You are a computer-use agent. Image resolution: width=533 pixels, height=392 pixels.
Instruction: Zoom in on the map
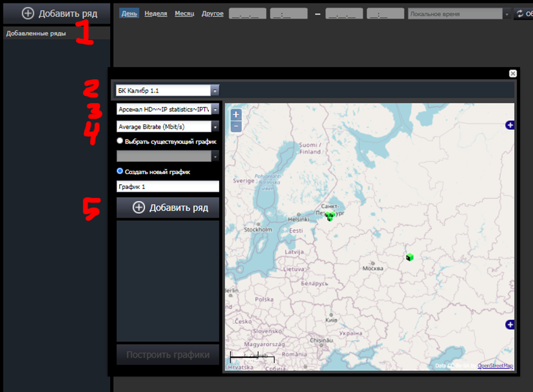click(236, 115)
